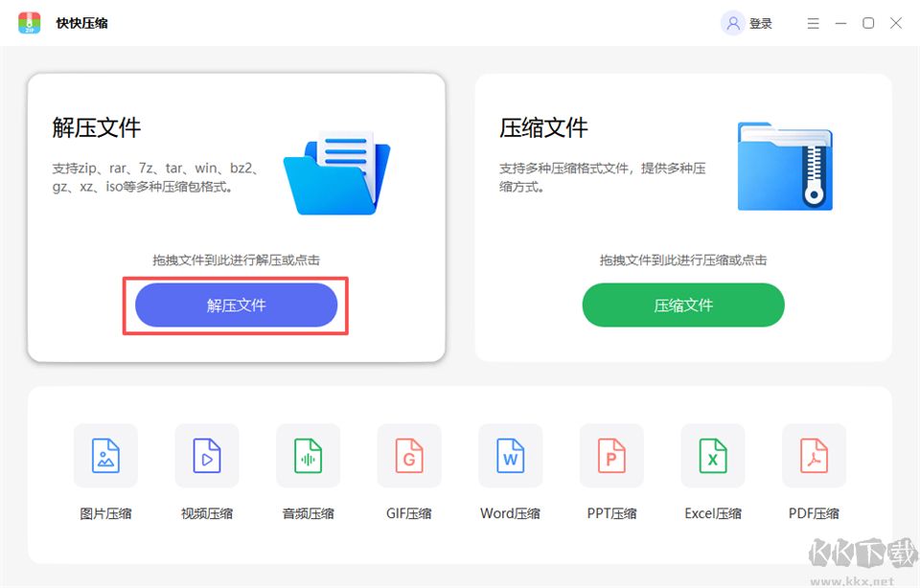This screenshot has height=588, width=920.
Task: Click the purple 解压文件 extract button
Action: click(236, 305)
